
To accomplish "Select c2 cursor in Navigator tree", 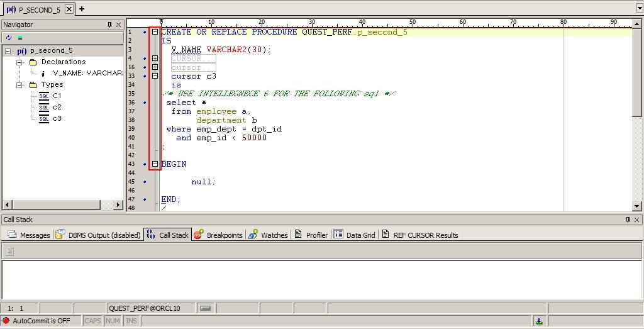I will pyautogui.click(x=57, y=107).
